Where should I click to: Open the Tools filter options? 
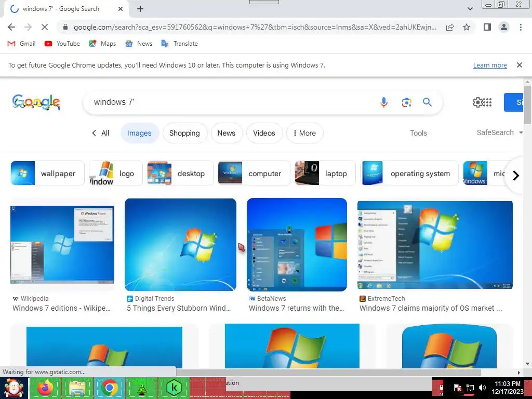[418, 133]
